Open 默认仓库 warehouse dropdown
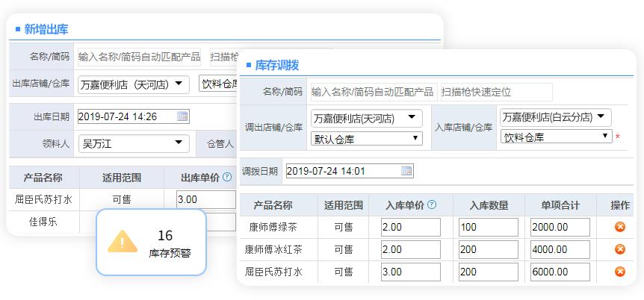Viewport: 644px width, 300px height. (x=367, y=139)
